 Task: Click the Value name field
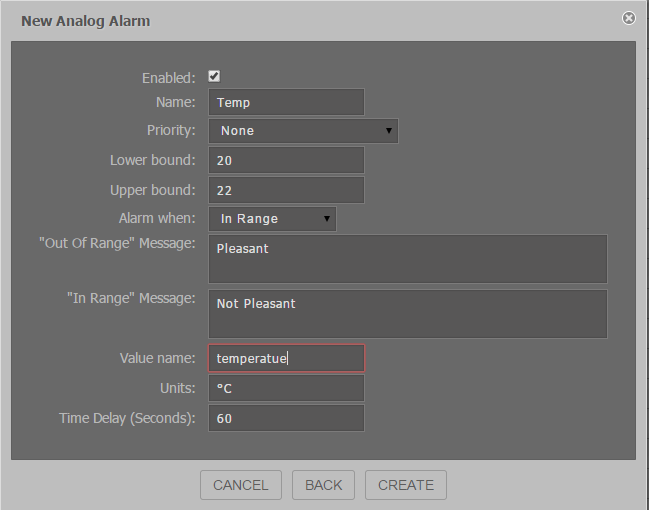click(x=286, y=358)
